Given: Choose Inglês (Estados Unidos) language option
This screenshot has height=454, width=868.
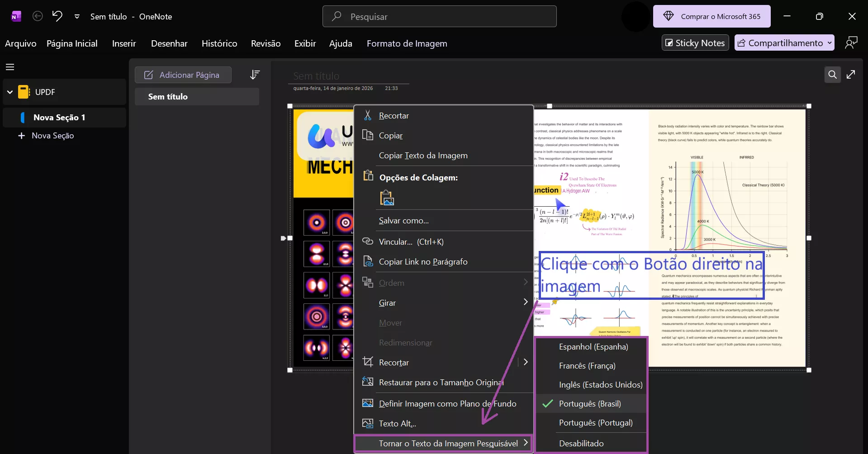Looking at the screenshot, I should click(x=600, y=385).
